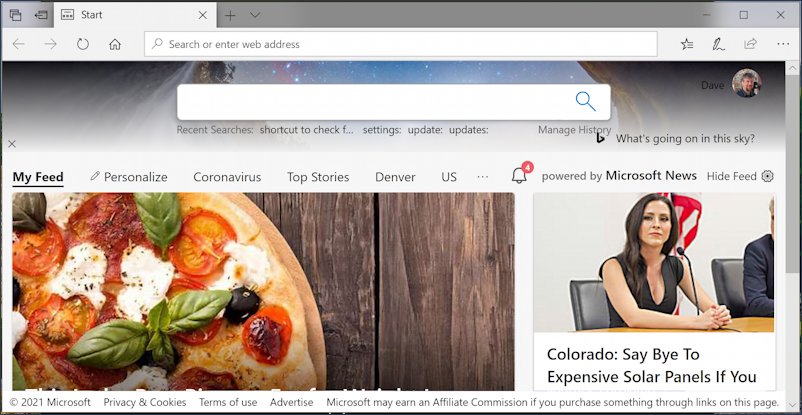
Task: Close the Start tab
Action: (203, 15)
